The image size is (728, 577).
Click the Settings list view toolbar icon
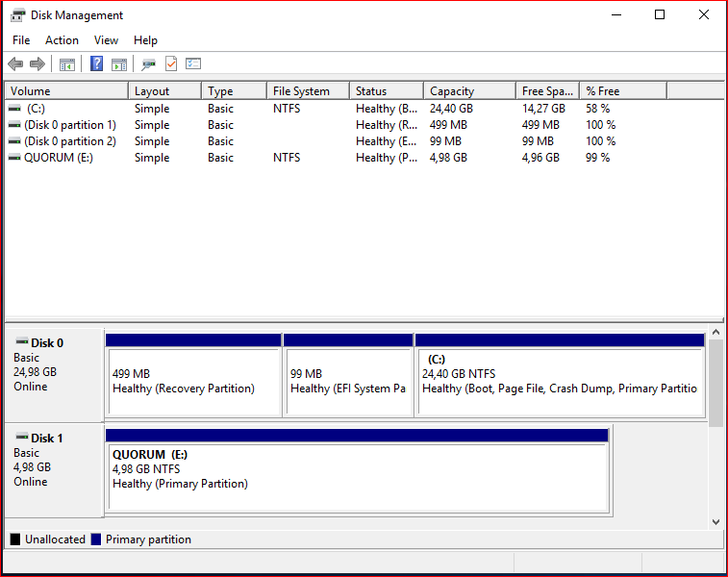tap(193, 63)
